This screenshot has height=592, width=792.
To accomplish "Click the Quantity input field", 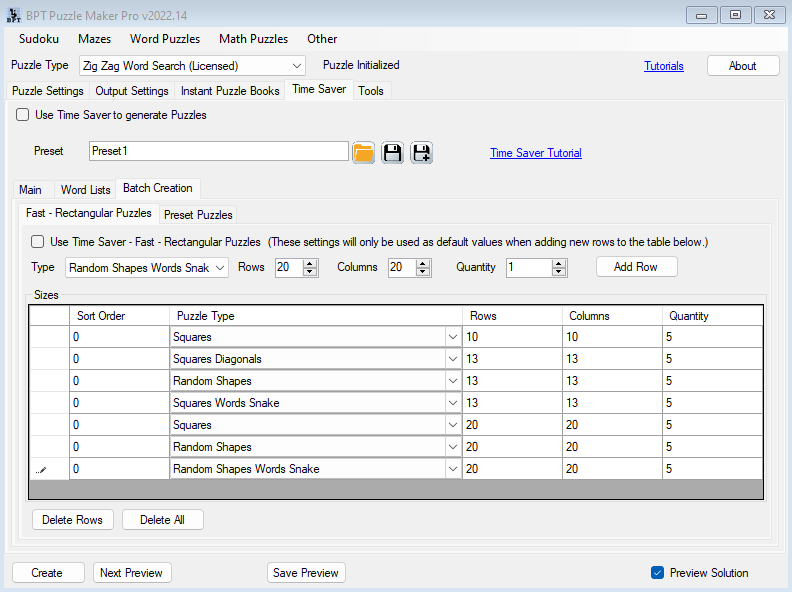I will click(529, 267).
